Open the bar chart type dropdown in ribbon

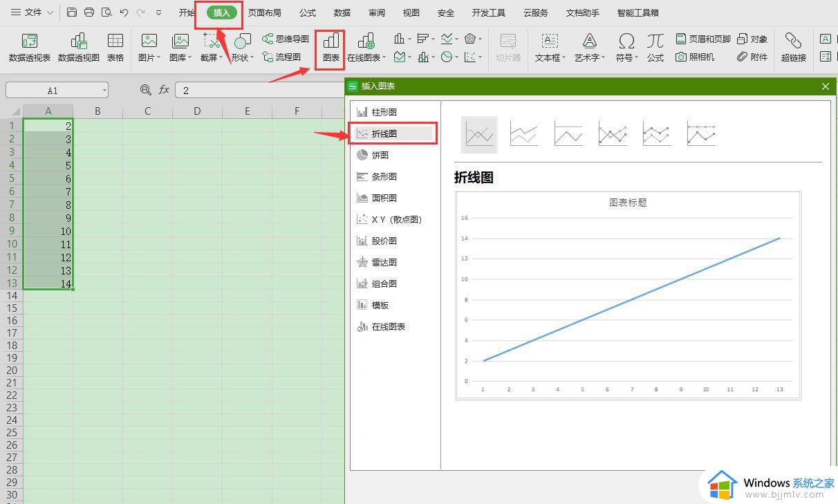(x=426, y=39)
